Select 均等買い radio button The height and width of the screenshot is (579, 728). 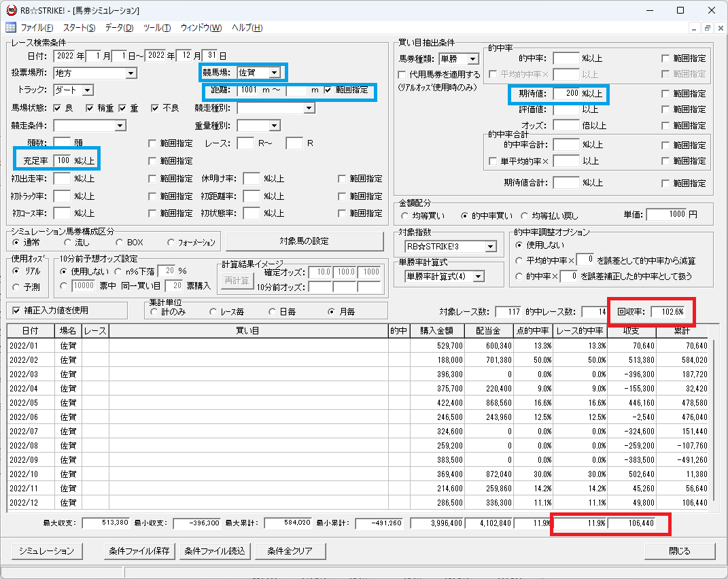click(x=404, y=216)
